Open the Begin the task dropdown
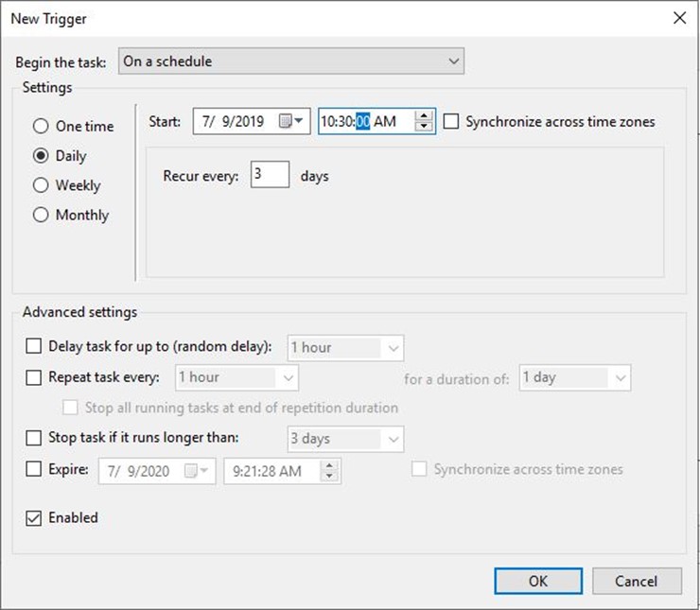Image resolution: width=700 pixels, height=610 pixels. pyautogui.click(x=291, y=61)
